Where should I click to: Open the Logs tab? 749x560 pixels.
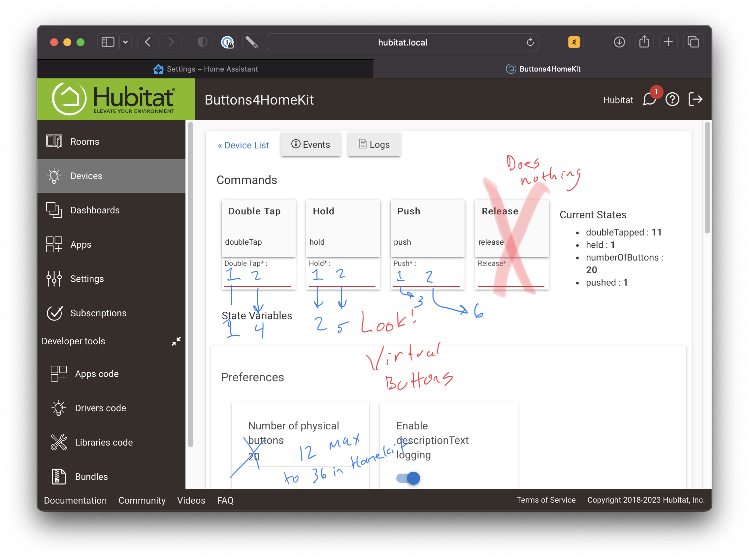pyautogui.click(x=374, y=144)
